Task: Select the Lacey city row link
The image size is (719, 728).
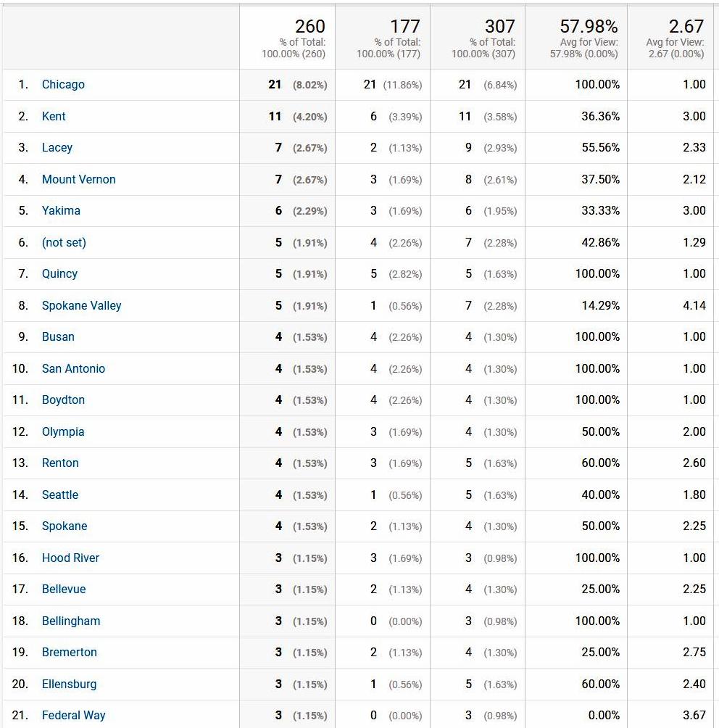Action: [57, 148]
